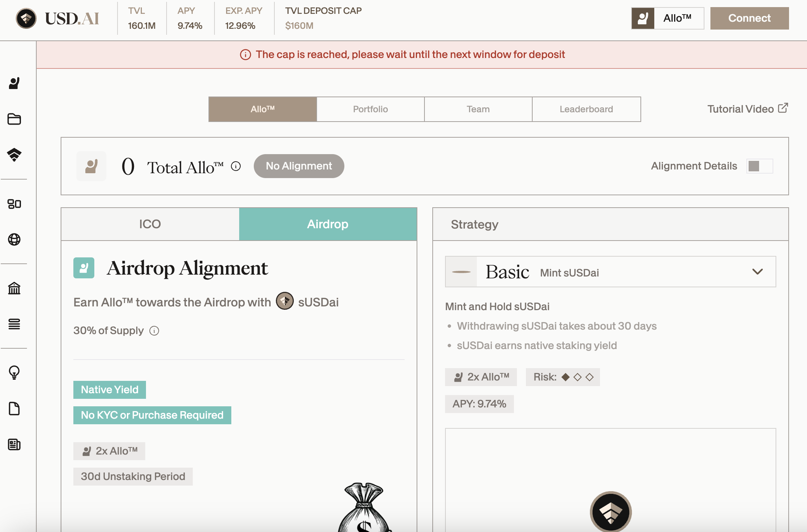Open the lightbulb icon in sidebar
807x532 pixels.
[x=14, y=373]
